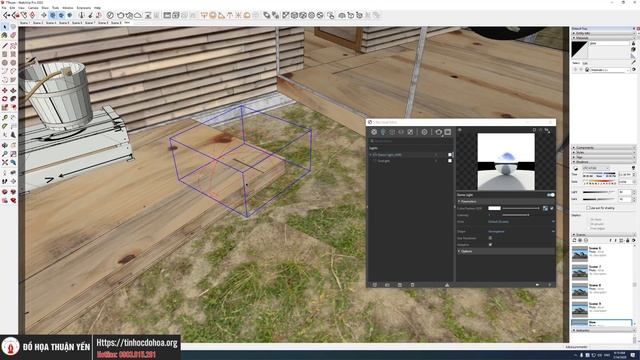
Task: Open Render Elements category in Asset Editor
Action: point(401,132)
